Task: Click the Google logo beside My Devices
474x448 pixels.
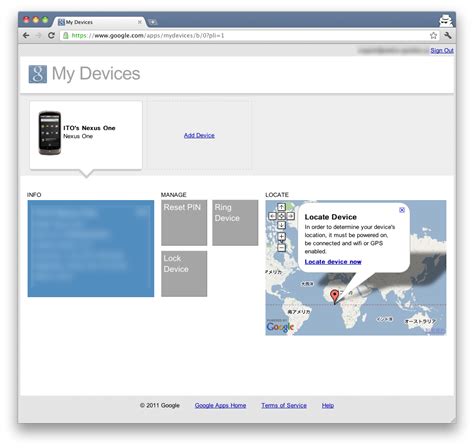Action: coord(38,74)
